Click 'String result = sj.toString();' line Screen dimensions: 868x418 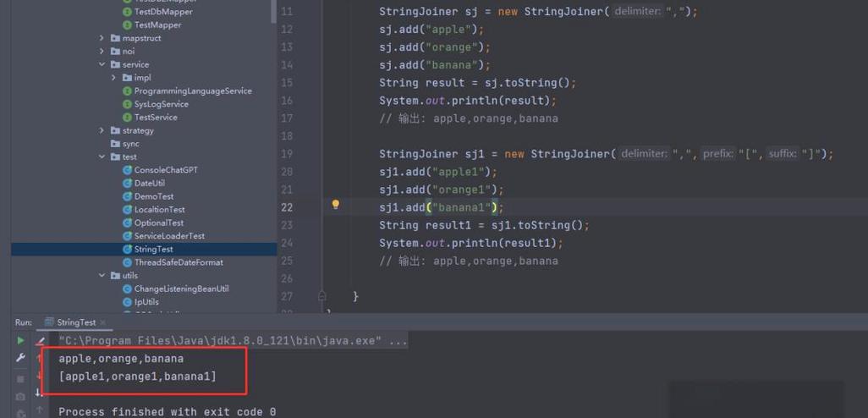click(478, 82)
